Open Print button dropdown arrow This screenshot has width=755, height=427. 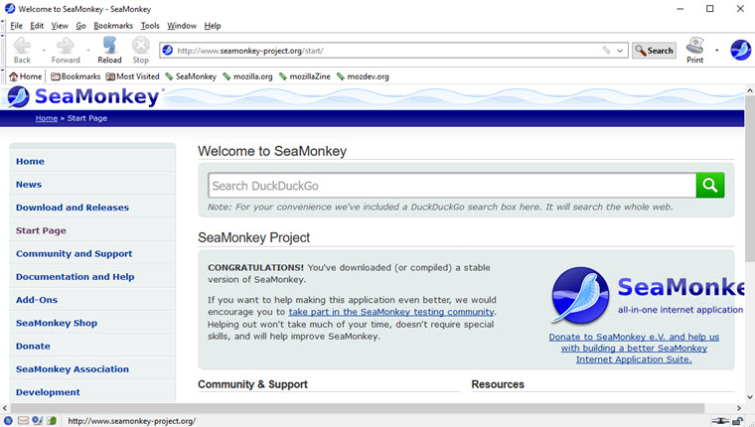coord(716,50)
